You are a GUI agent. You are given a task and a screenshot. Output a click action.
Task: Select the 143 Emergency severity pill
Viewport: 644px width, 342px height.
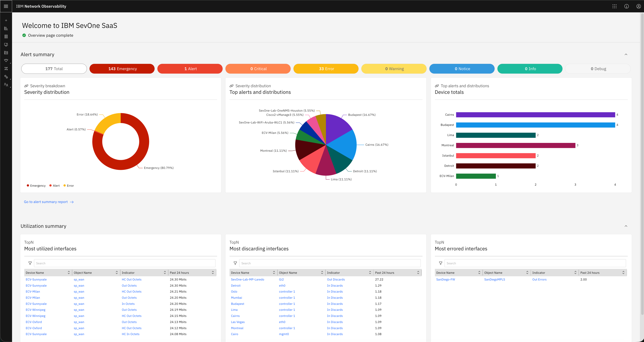coord(122,69)
